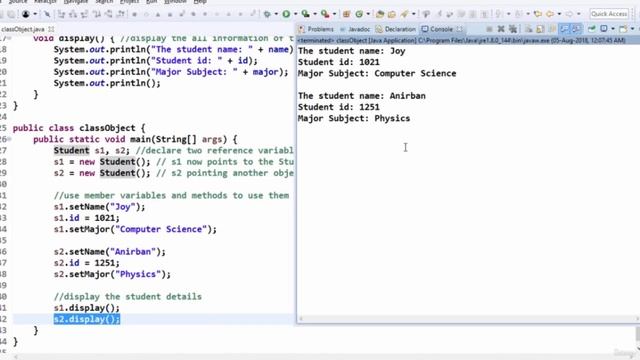Click console output 'Student id: 1251'
This screenshot has width=640, height=360.
click(338, 107)
